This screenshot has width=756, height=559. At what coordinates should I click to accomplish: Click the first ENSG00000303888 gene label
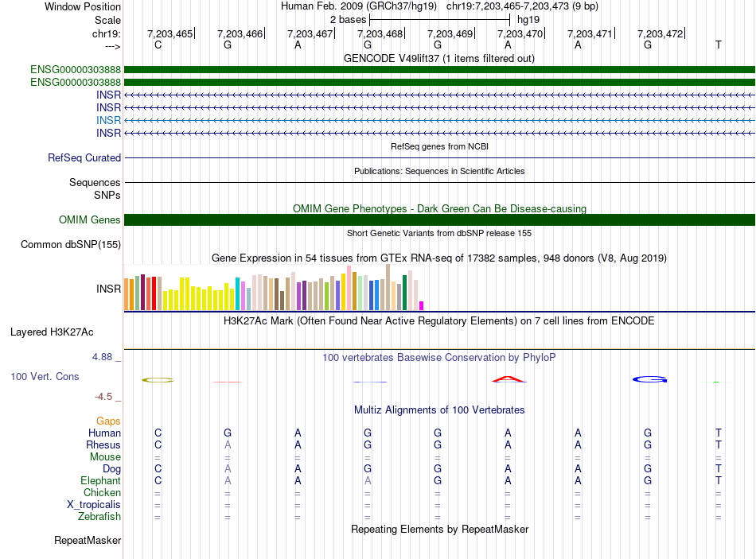(76, 69)
